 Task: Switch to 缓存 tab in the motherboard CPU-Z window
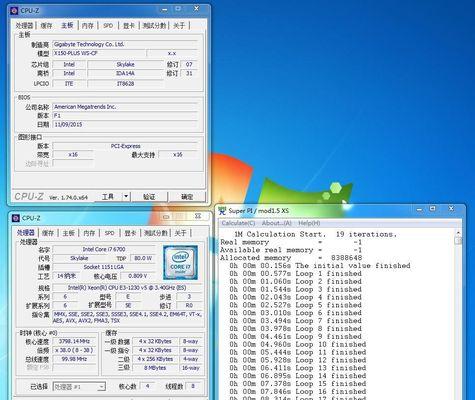[x=46, y=25]
